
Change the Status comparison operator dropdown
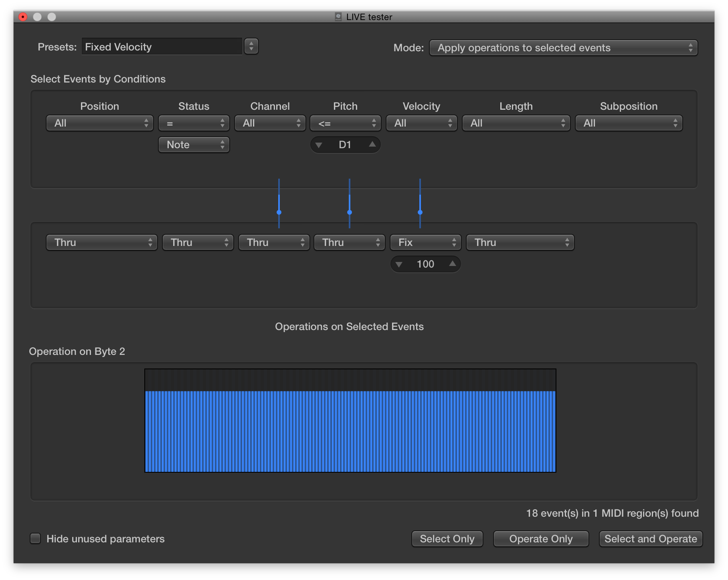(x=194, y=123)
